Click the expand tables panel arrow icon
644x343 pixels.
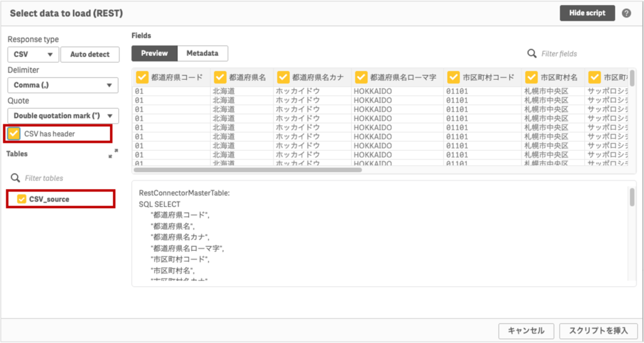113,153
